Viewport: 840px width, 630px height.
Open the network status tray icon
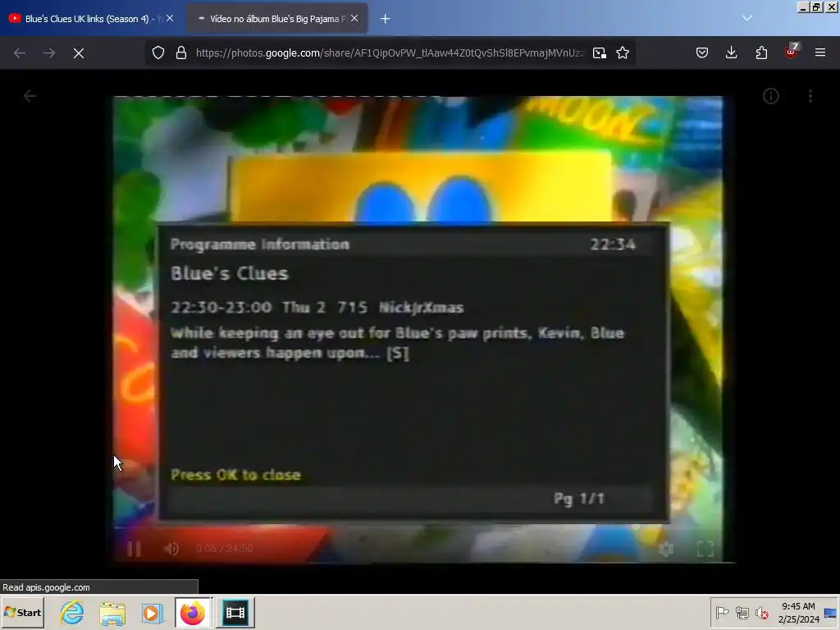742,613
